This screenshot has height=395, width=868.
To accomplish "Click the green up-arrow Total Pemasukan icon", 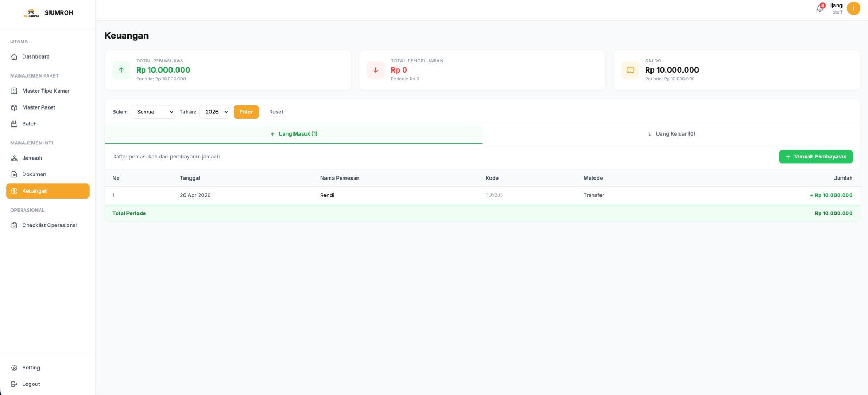I will point(122,70).
